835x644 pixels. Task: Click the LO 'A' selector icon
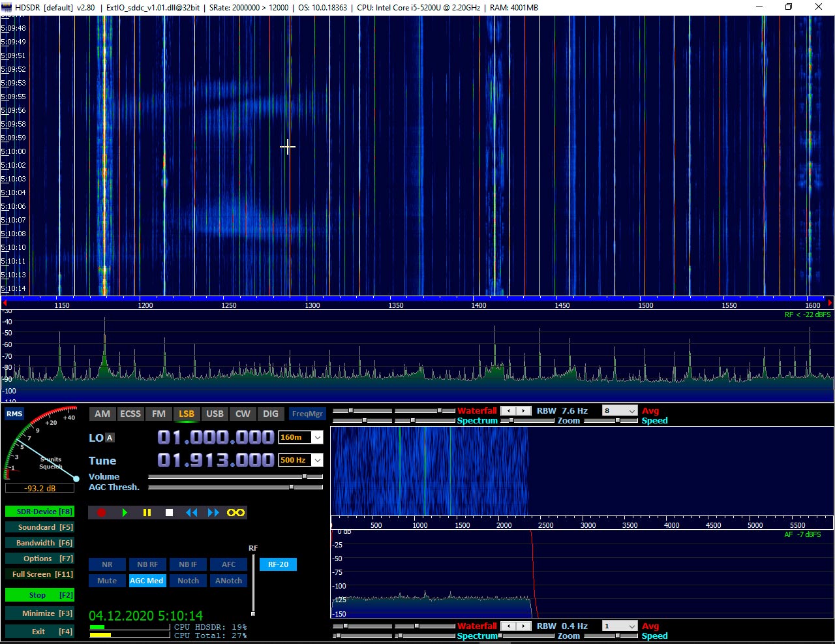tap(110, 438)
